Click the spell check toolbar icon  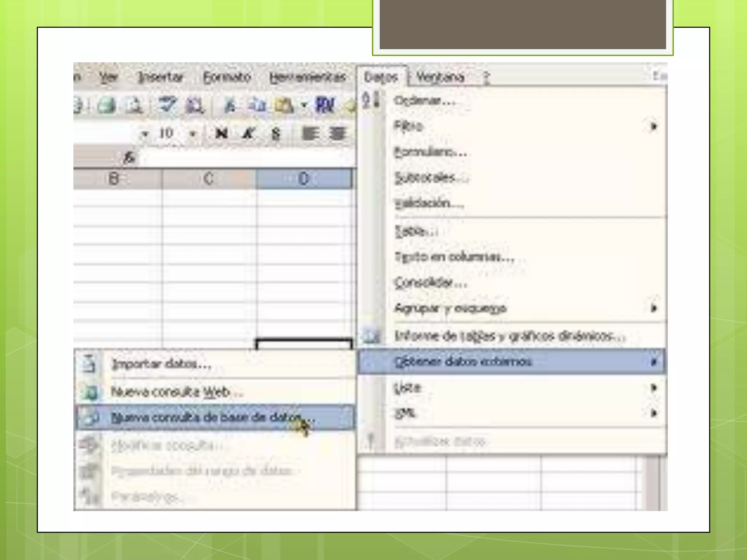[x=167, y=105]
